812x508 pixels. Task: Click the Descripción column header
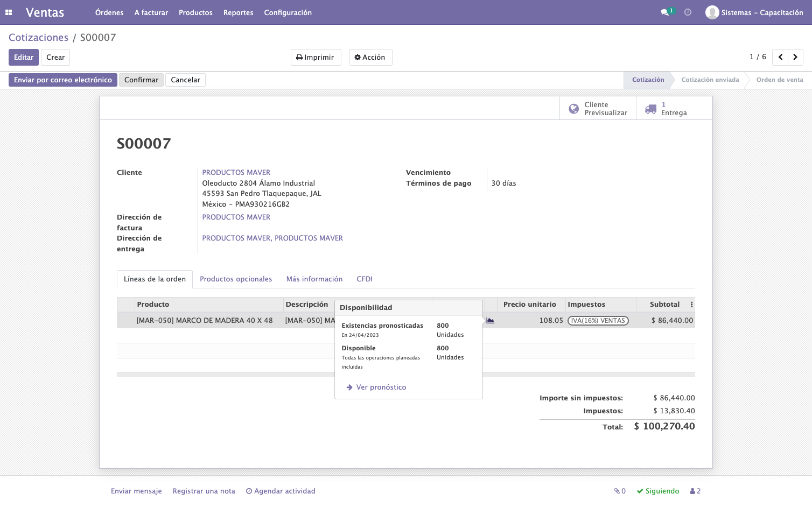[307, 305]
